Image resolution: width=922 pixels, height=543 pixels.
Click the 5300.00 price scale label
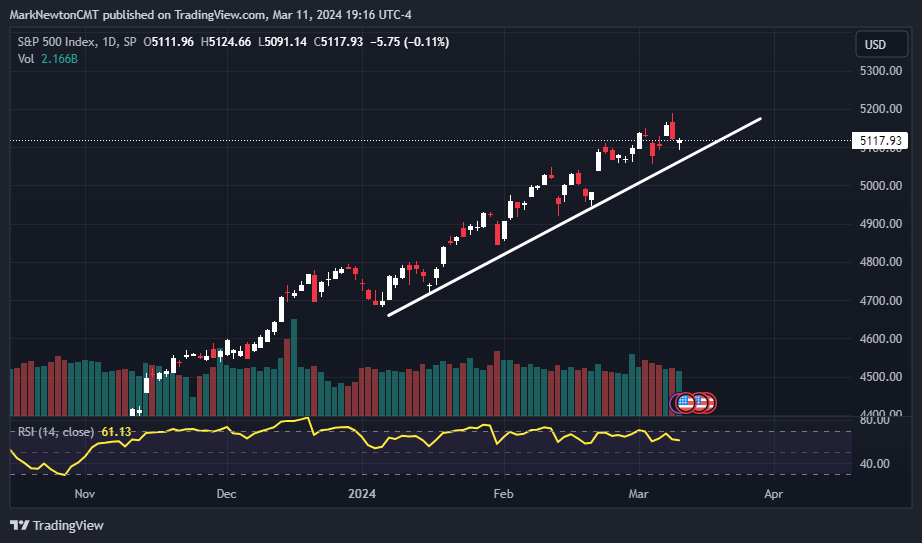click(881, 71)
